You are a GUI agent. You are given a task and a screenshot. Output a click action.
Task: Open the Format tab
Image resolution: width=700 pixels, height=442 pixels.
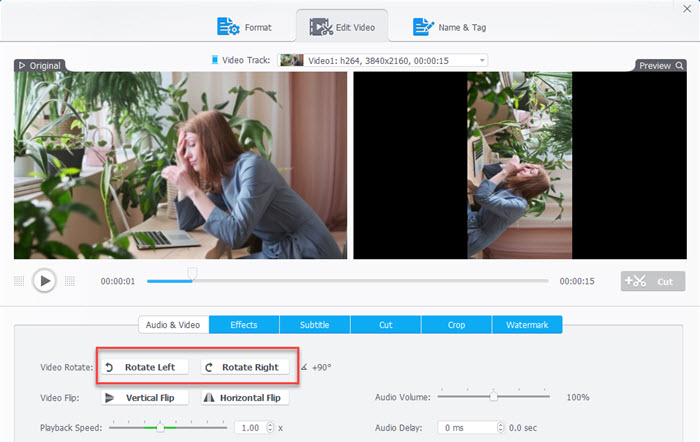243,27
